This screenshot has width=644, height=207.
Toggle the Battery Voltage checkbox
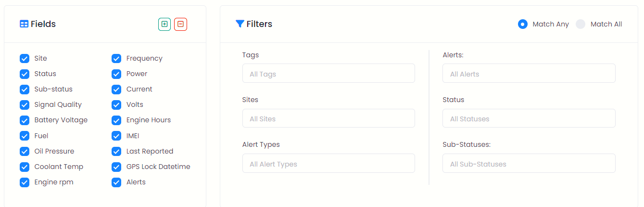pos(25,120)
